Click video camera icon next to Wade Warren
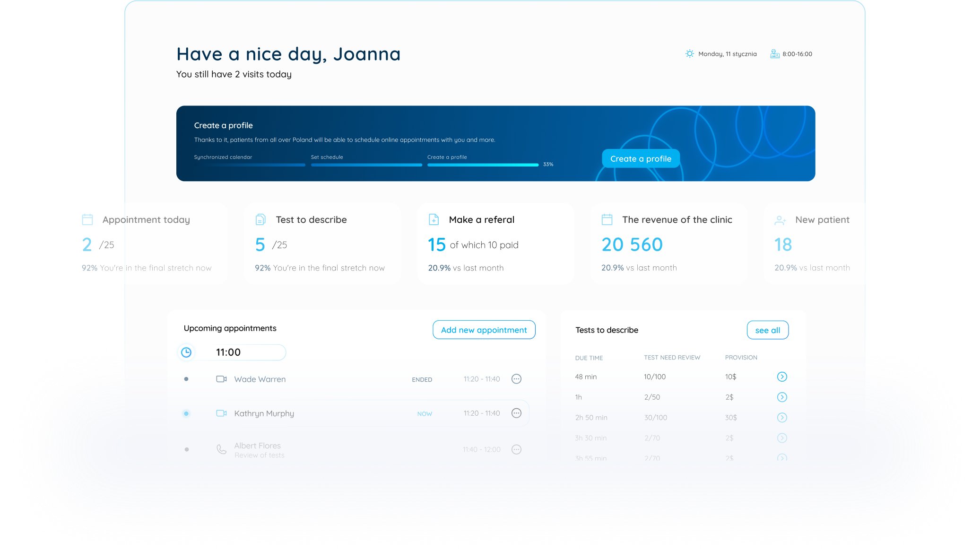Image resolution: width=980 pixels, height=560 pixels. [221, 379]
